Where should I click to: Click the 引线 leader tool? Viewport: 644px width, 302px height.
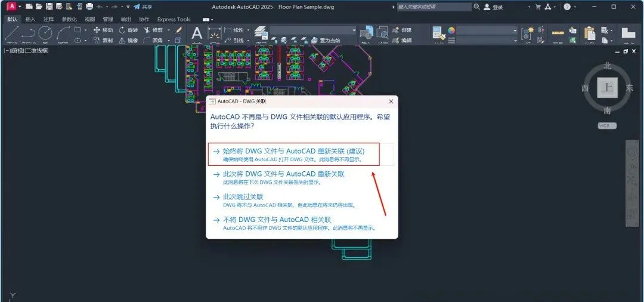[234, 40]
